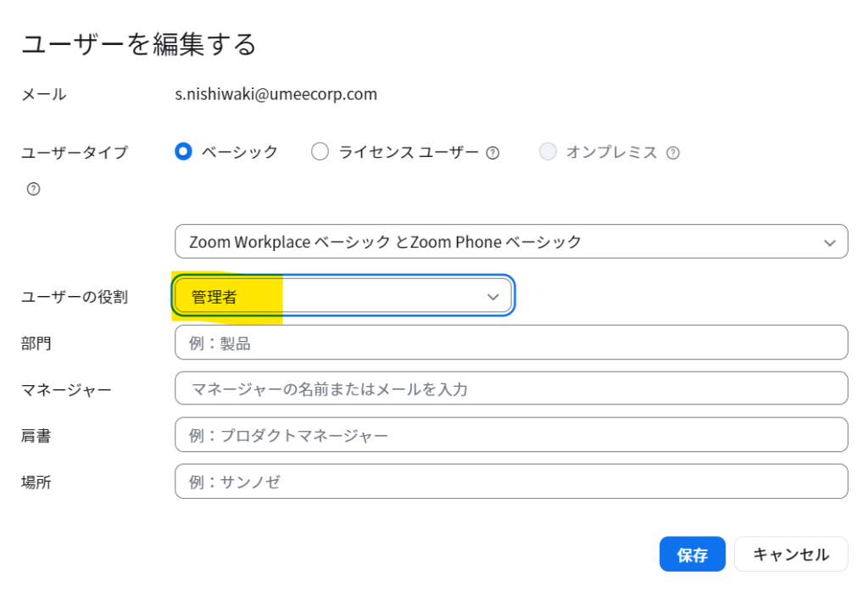Click the メール label text
The height and width of the screenshot is (592, 868).
pos(44,94)
